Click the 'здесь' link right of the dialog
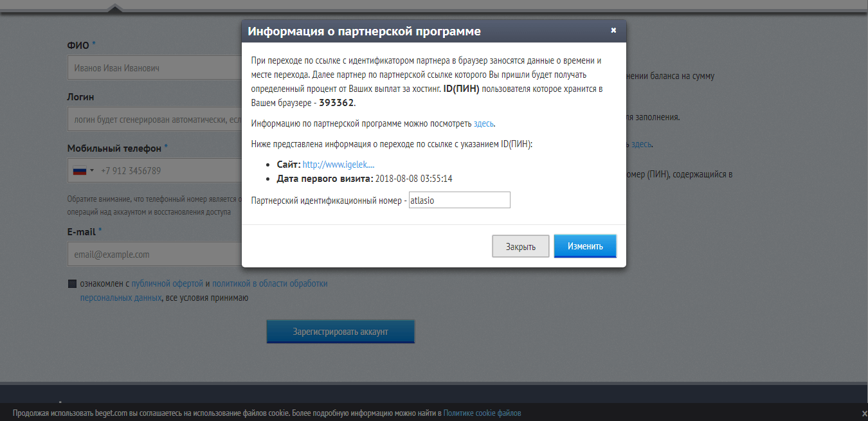This screenshot has height=421, width=868. 641,144
